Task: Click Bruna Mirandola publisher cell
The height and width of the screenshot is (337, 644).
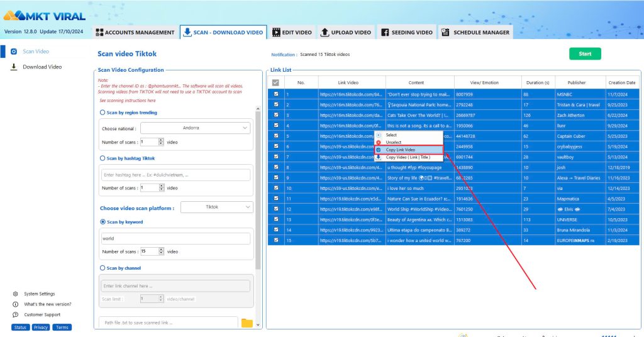Action: click(580, 230)
